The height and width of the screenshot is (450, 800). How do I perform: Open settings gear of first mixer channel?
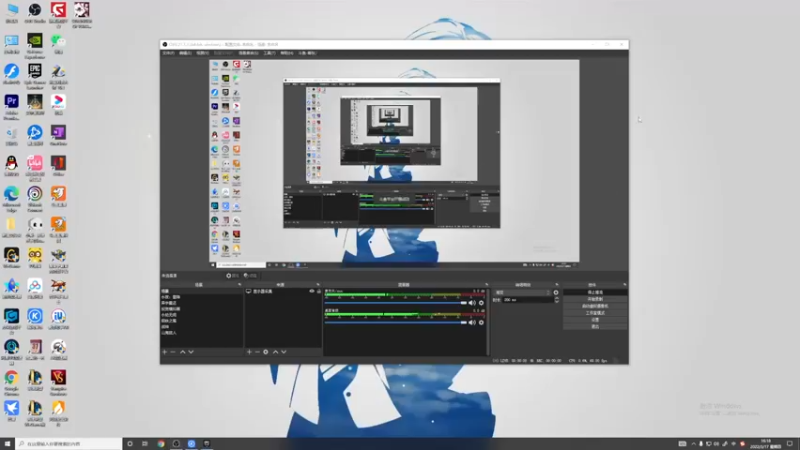point(481,303)
